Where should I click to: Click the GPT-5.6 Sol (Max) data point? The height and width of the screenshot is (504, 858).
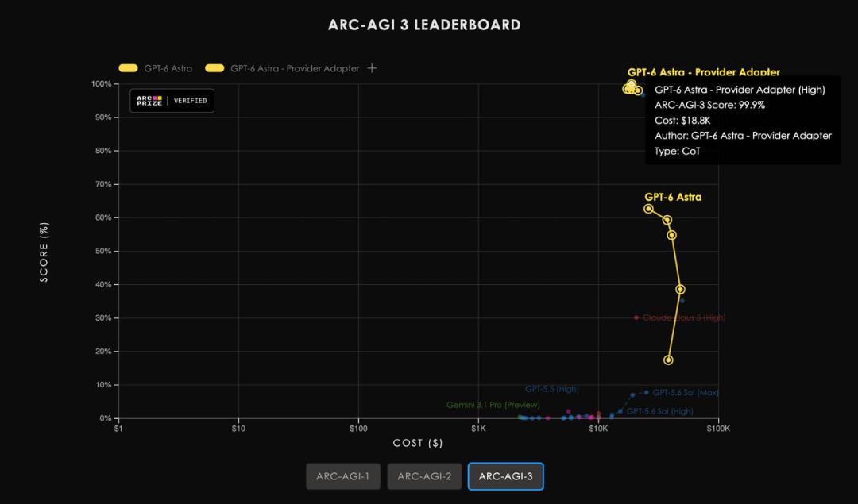pyautogui.click(x=646, y=393)
